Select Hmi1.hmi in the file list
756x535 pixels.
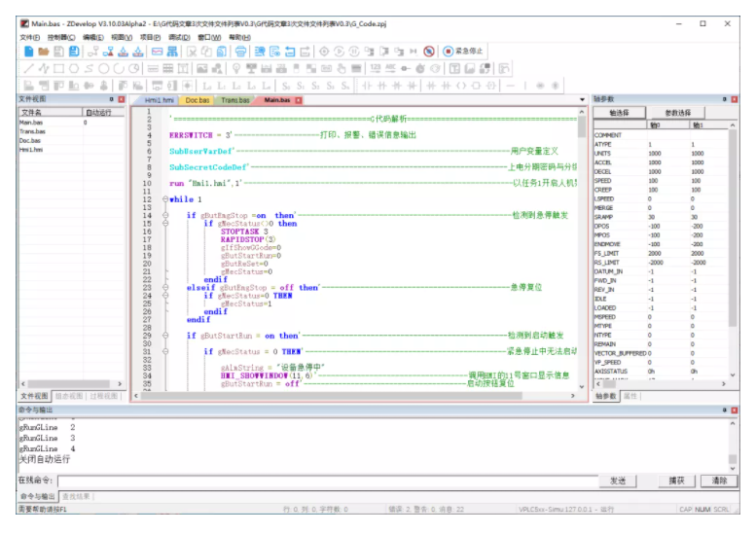(x=31, y=150)
